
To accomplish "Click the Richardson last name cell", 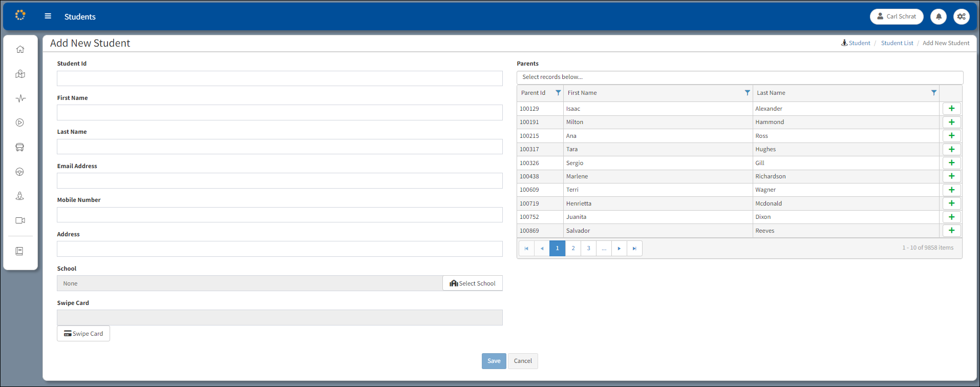I will point(846,176).
